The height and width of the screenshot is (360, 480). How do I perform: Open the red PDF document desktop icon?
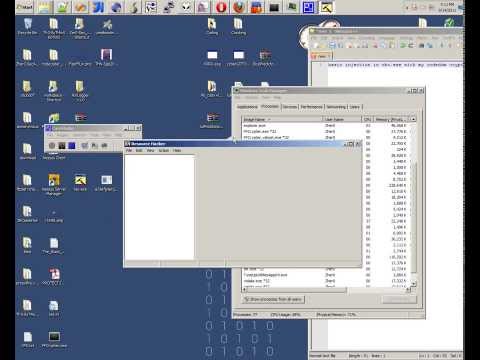pos(54,277)
